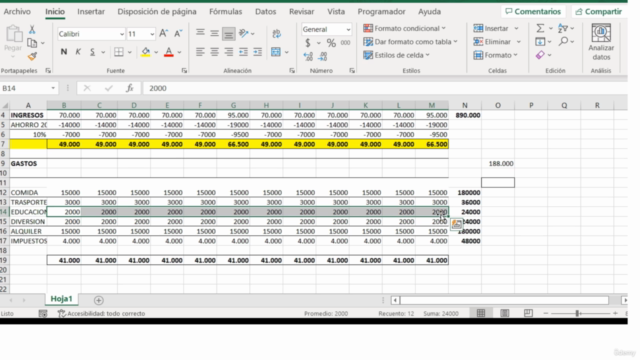Screen dimensions: 640x360
Task: Click the Formato cells button
Action: click(x=496, y=55)
